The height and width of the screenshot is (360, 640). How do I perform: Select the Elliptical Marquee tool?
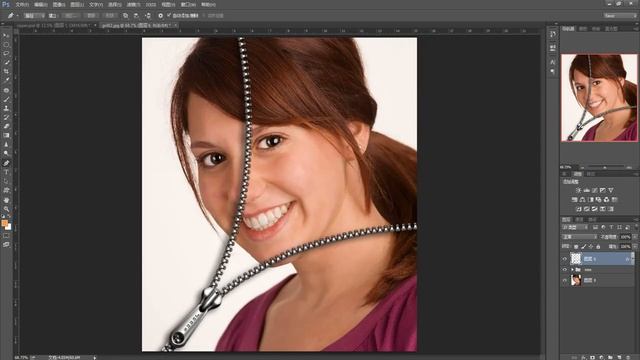click(6, 45)
